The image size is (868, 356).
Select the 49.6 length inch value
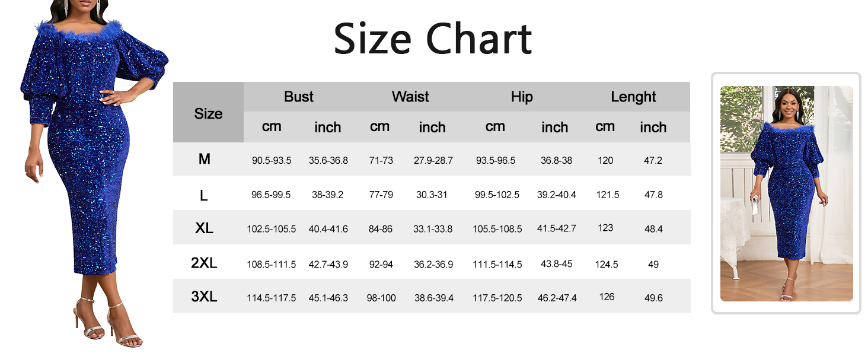click(x=653, y=298)
